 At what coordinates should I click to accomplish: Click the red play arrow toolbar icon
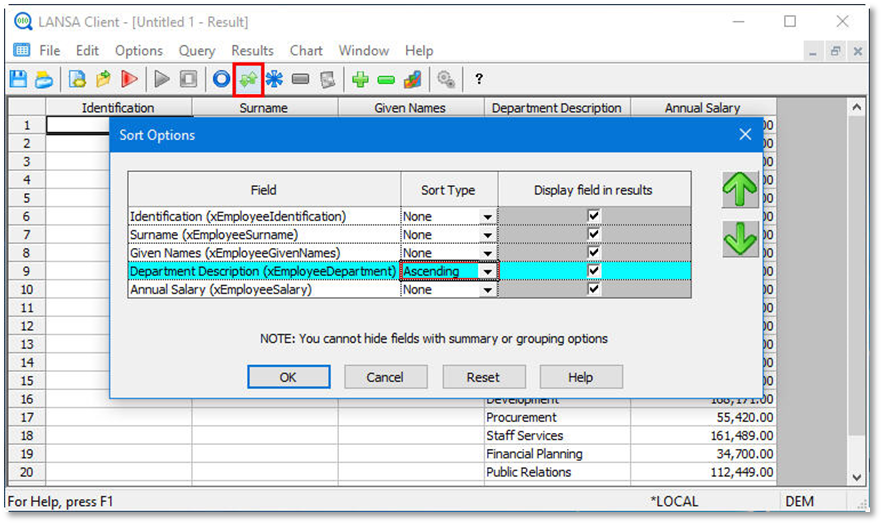click(x=129, y=79)
